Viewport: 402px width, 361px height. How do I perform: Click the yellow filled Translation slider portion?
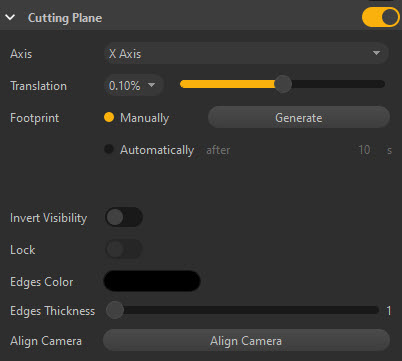227,84
